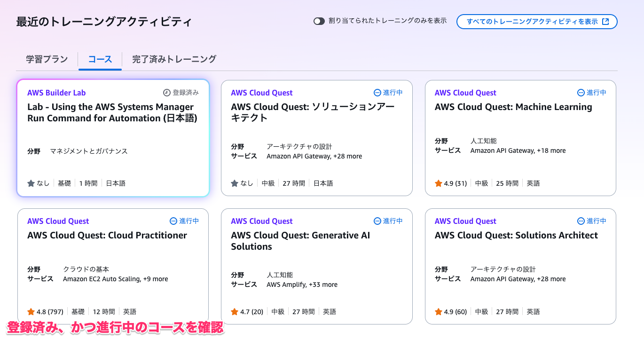This screenshot has width=644, height=340.
Task: Open the 完了済みトレーニング tab
Action: click(x=174, y=59)
